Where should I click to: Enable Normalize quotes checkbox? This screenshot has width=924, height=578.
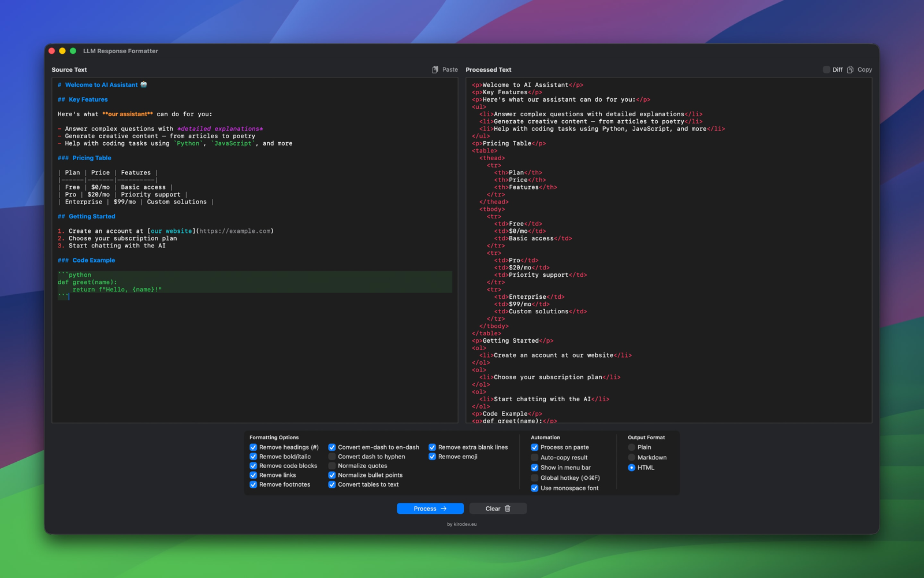tap(332, 466)
